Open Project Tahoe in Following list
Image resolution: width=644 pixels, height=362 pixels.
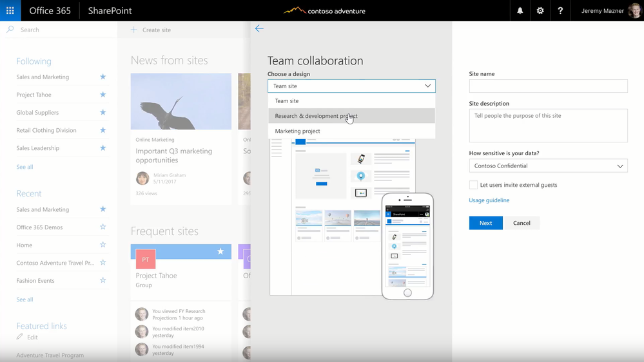[34, 95]
